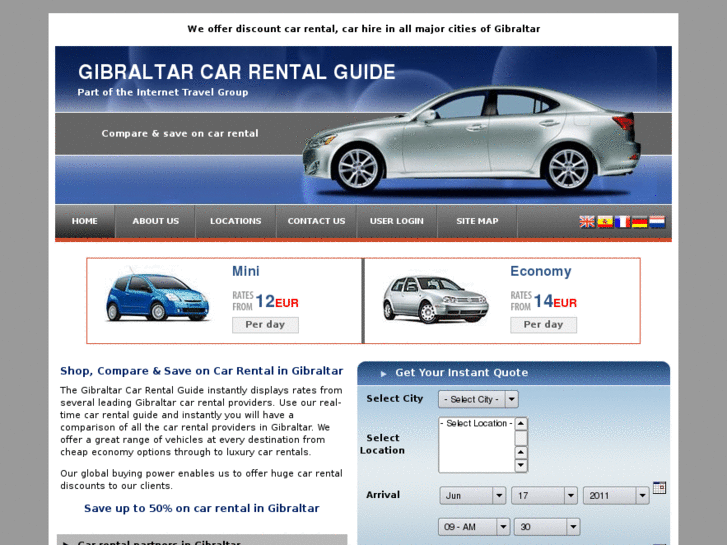Navigate to CONTACT US
The image size is (727, 545).
pos(316,221)
